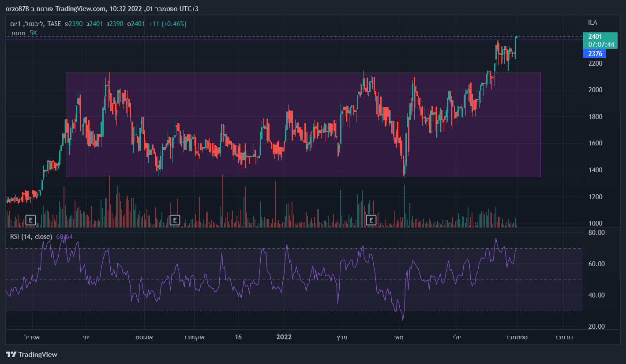Open the earnings marker between August and October
The image size is (626, 364).
pos(175,219)
